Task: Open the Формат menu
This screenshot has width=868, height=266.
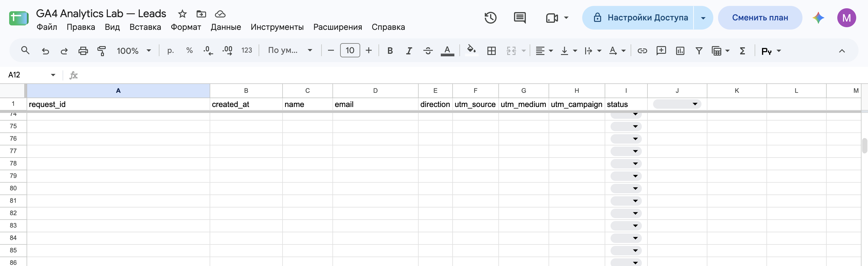Action: (x=186, y=27)
